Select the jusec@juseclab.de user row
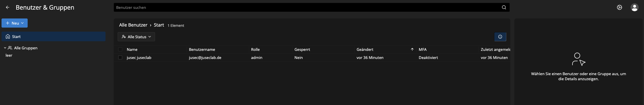Screen dimensions: 644x105 click(x=312, y=57)
